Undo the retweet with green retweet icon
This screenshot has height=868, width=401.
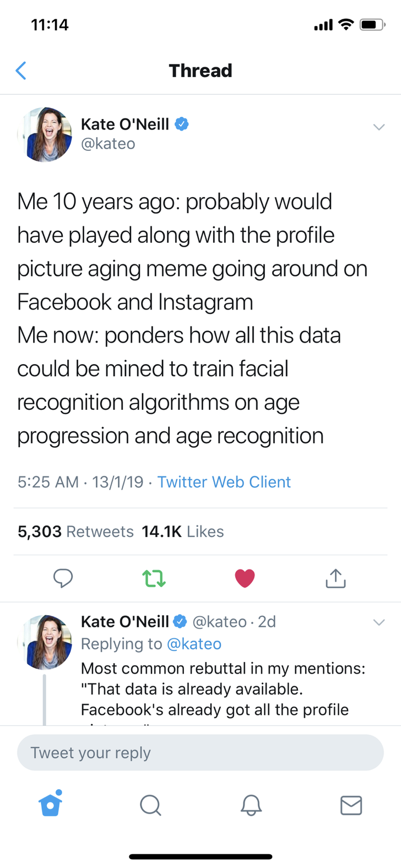point(154,578)
